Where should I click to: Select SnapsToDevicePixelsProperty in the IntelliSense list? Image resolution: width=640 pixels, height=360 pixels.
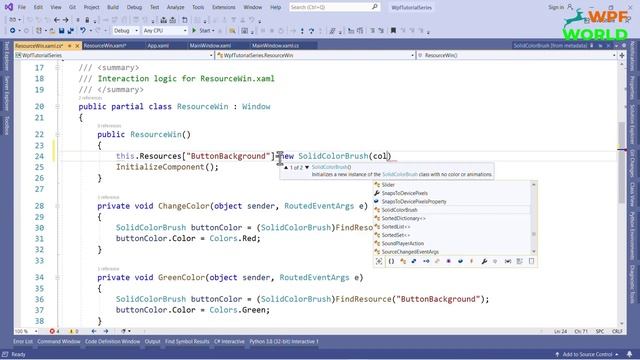[x=451, y=202]
